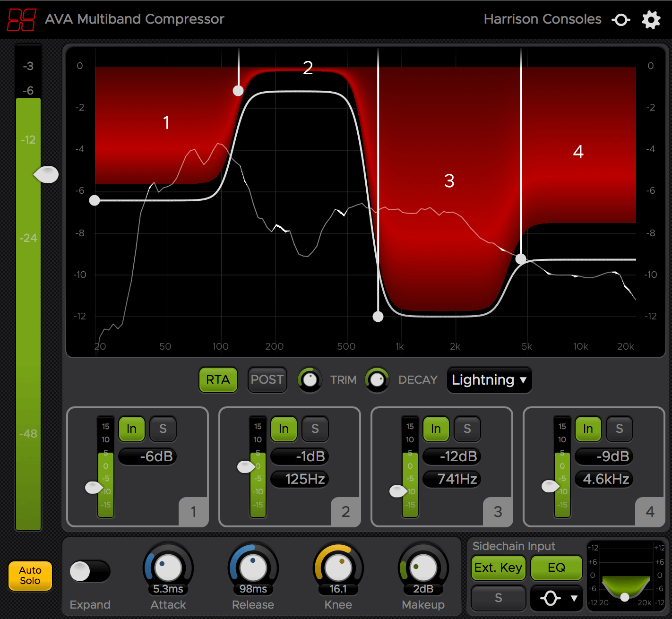The width and height of the screenshot is (672, 619).
Task: Toggle the RTA analyzer button
Action: [x=218, y=380]
